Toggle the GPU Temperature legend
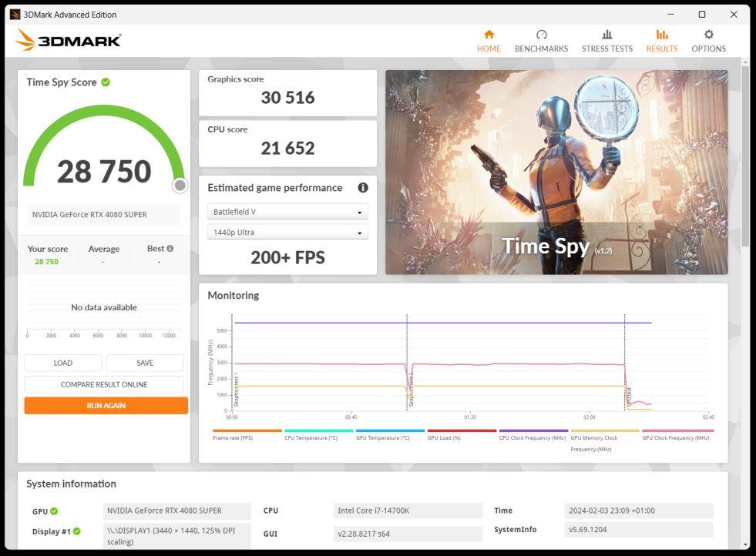Image resolution: width=756 pixels, height=556 pixels. coord(390,434)
